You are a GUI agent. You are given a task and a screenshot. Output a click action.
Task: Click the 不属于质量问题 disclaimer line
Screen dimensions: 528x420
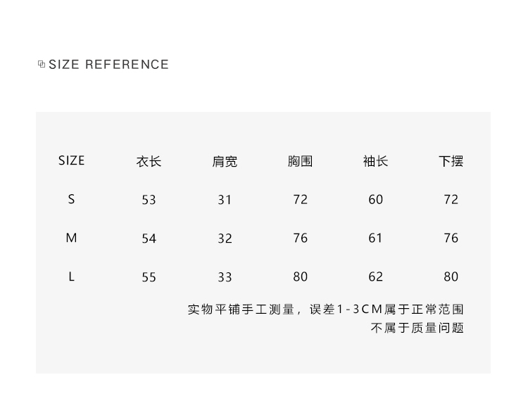[417, 327]
